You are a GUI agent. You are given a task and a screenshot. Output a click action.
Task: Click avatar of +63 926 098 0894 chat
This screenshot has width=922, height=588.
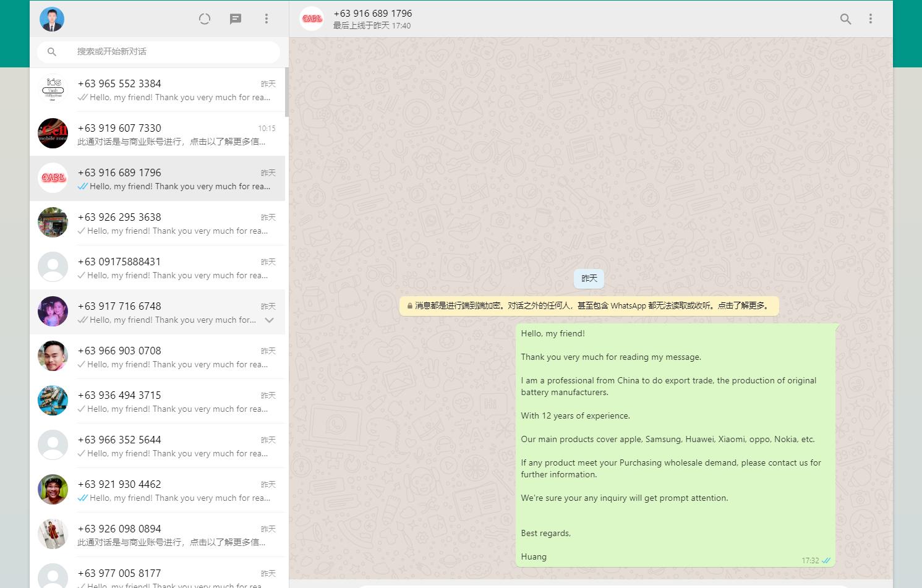point(53,535)
